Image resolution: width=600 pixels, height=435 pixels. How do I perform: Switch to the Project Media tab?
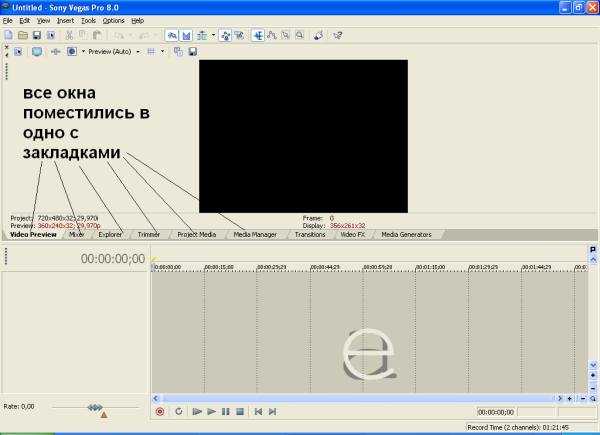click(197, 235)
